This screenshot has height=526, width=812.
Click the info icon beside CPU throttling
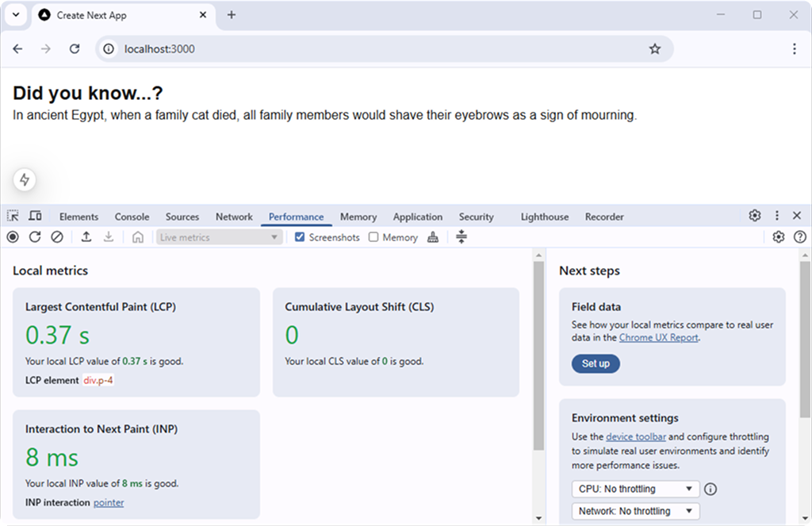[x=710, y=489]
